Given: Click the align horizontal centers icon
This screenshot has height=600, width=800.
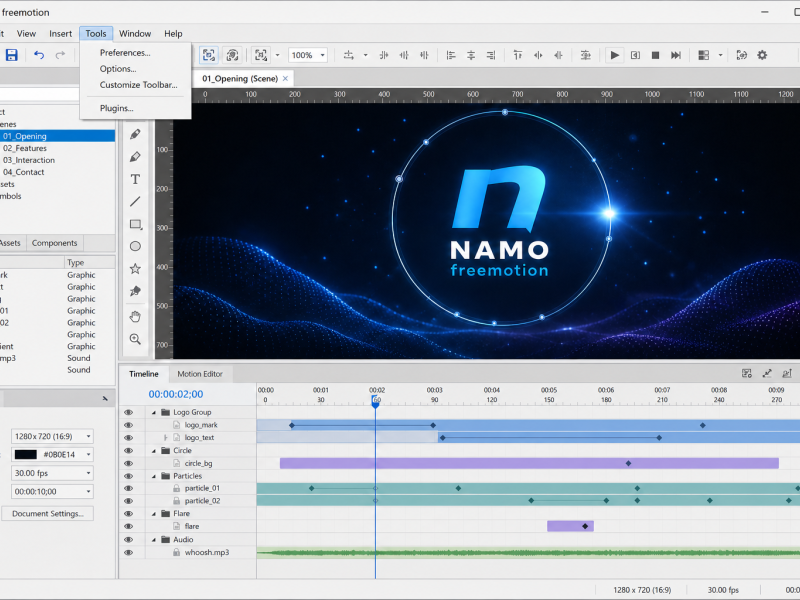Looking at the screenshot, I should tap(471, 55).
